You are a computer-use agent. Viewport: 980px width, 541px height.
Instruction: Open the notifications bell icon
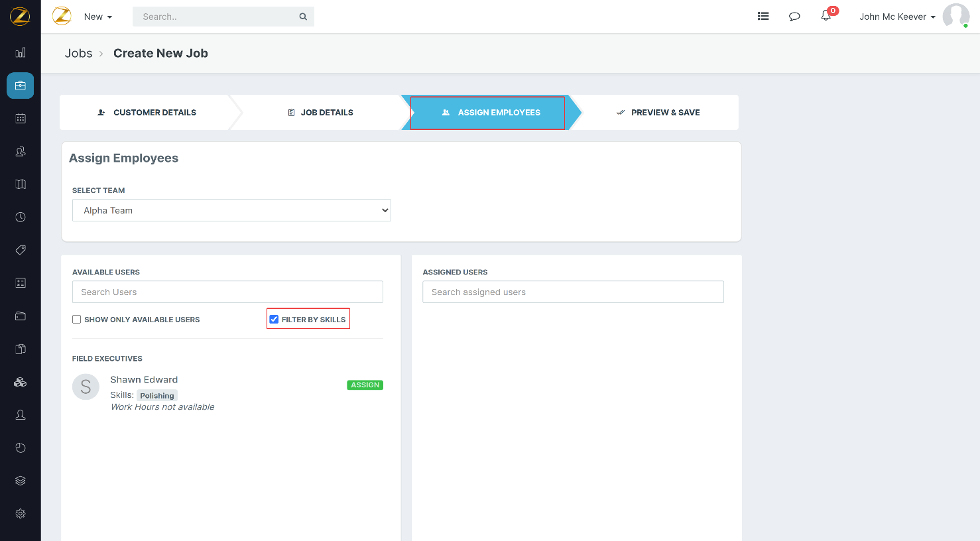[826, 16]
